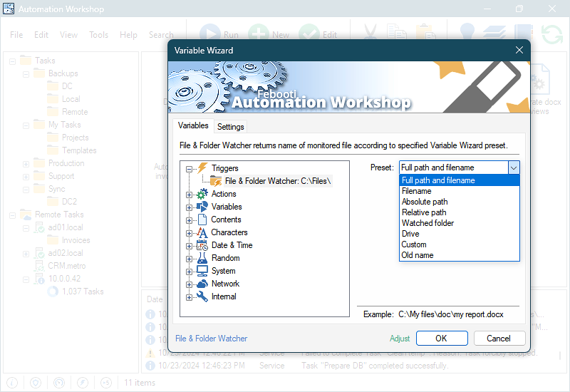Screen dimensions: 570x392
Task: Close the Preset dropdown via its arrow
Action: click(514, 167)
